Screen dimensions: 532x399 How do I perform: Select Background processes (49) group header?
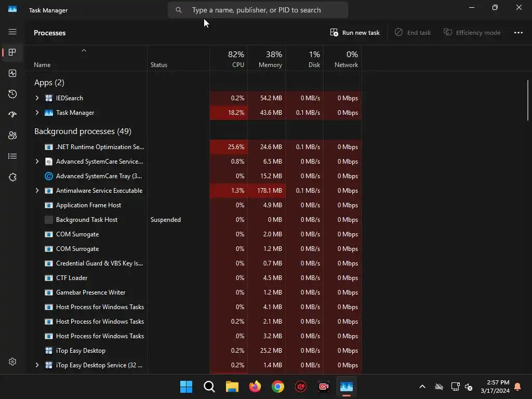pyautogui.click(x=83, y=131)
